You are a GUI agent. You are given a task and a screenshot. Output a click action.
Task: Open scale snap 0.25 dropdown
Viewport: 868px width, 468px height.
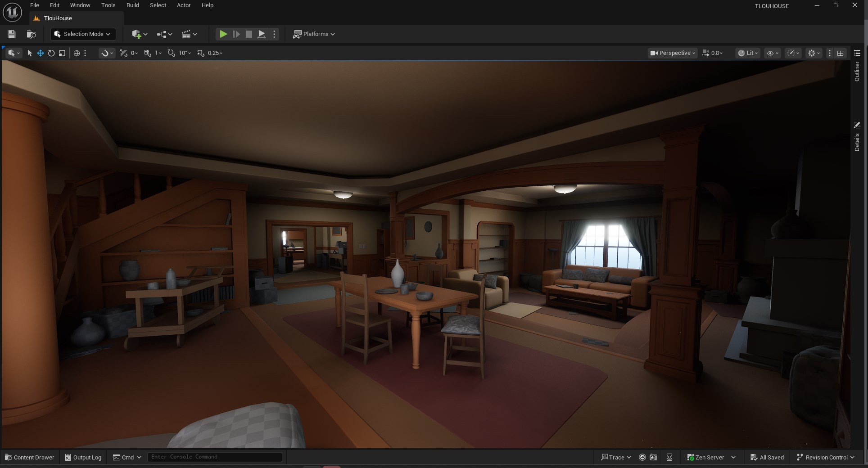(215, 53)
